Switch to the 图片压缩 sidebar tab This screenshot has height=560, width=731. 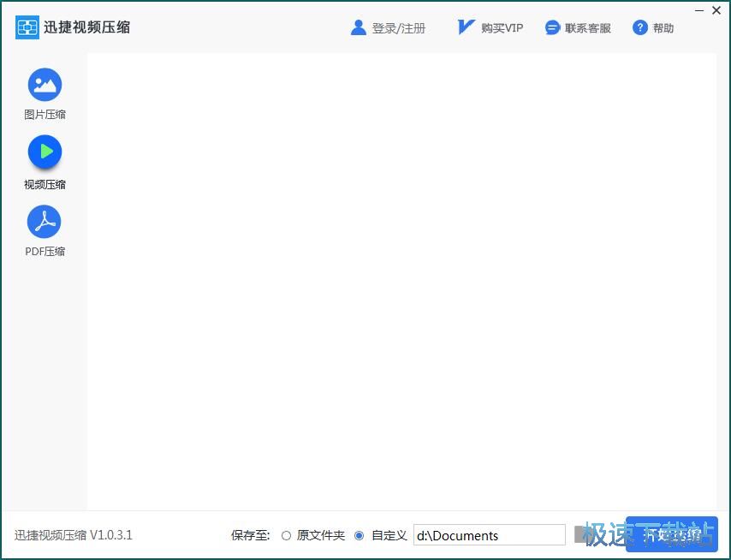(44, 94)
